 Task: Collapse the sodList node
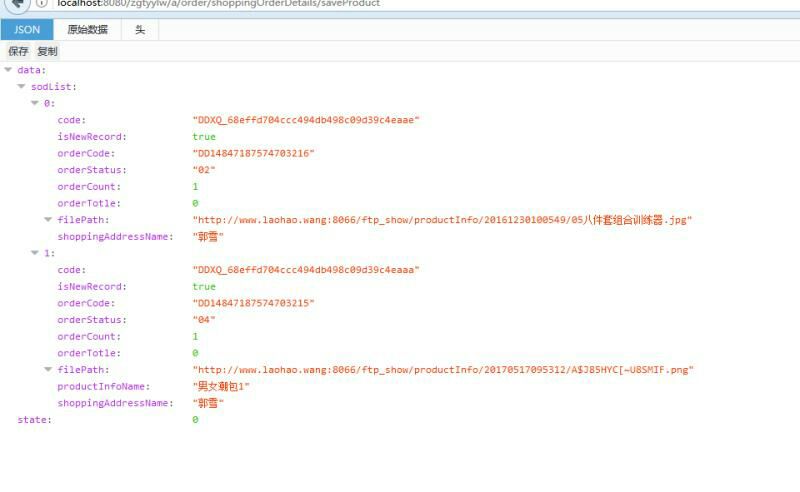[x=22, y=87]
